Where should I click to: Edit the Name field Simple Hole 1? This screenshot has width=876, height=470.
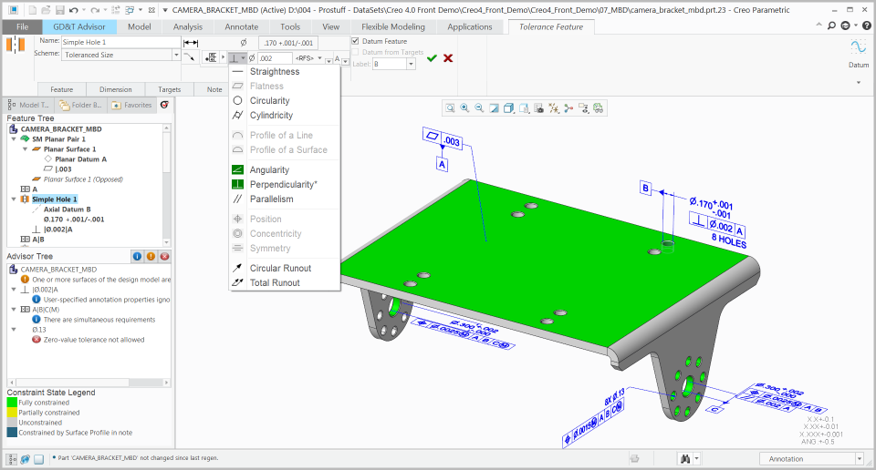coord(121,42)
